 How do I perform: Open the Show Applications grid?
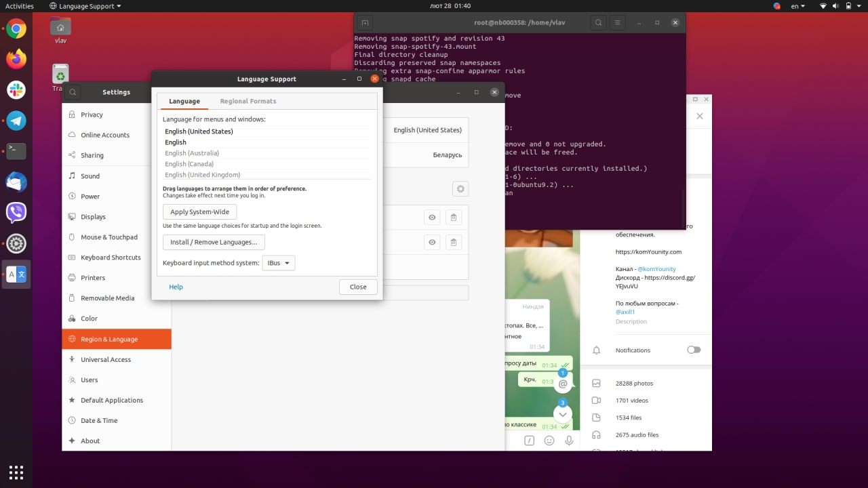[x=16, y=472]
